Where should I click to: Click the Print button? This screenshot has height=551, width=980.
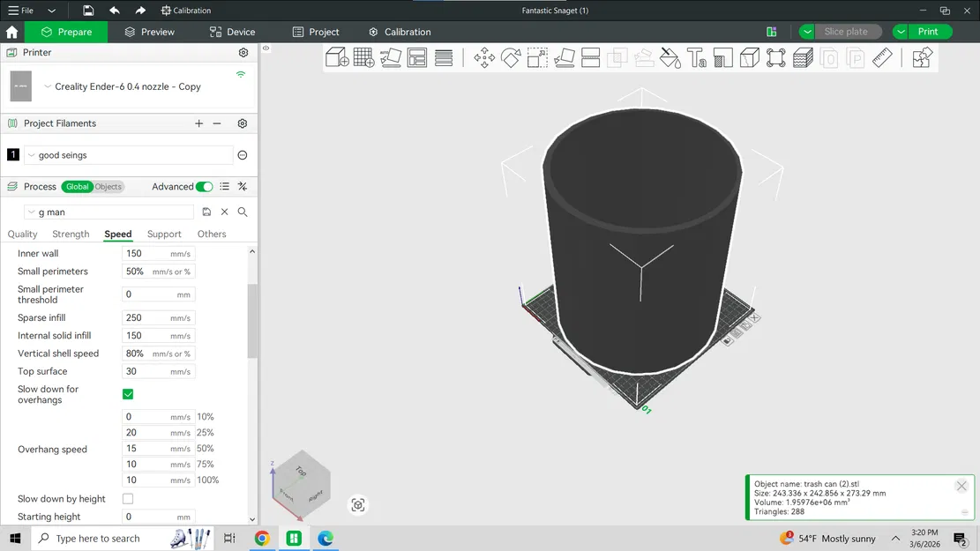(927, 32)
